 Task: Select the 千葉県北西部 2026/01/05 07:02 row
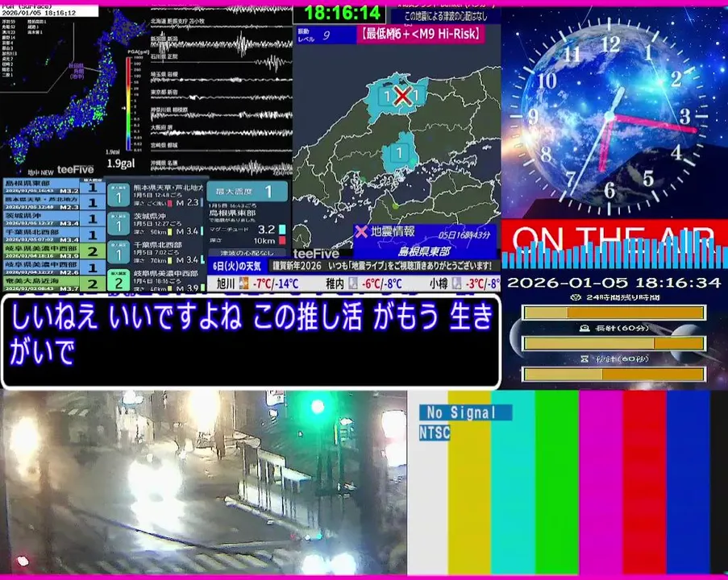(54, 235)
